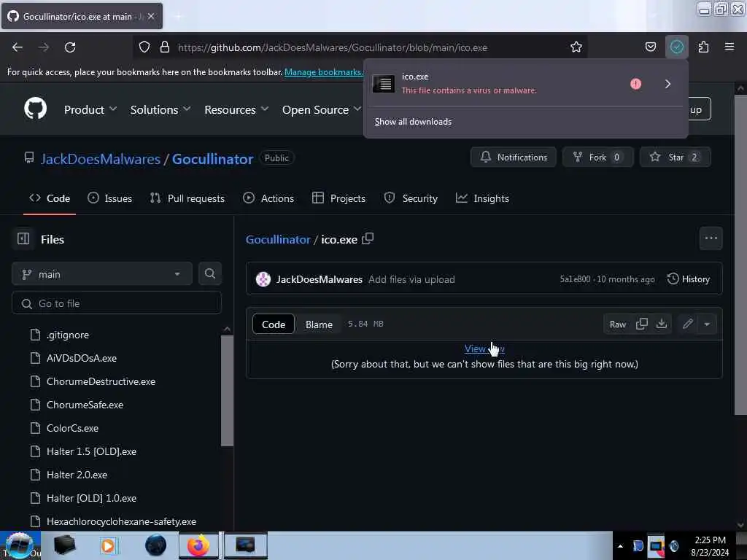The image size is (747, 560).
Task: Show hidden system tray icons arrow
Action: click(x=620, y=546)
